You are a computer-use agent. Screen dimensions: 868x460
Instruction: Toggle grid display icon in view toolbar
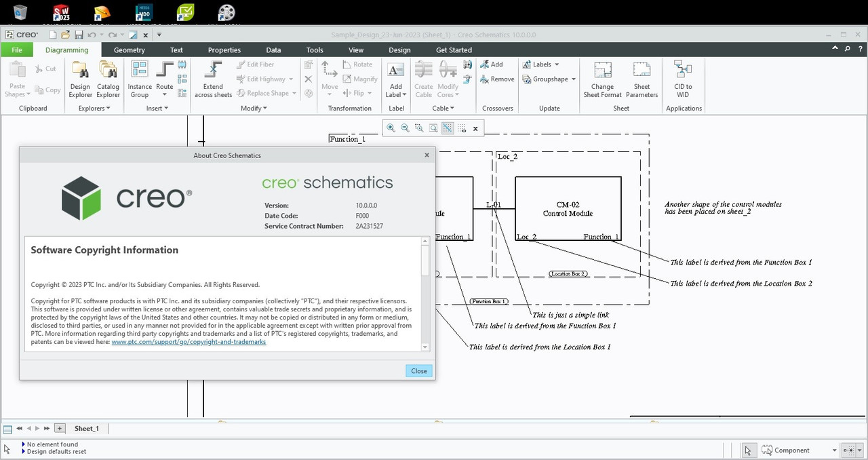(x=462, y=128)
